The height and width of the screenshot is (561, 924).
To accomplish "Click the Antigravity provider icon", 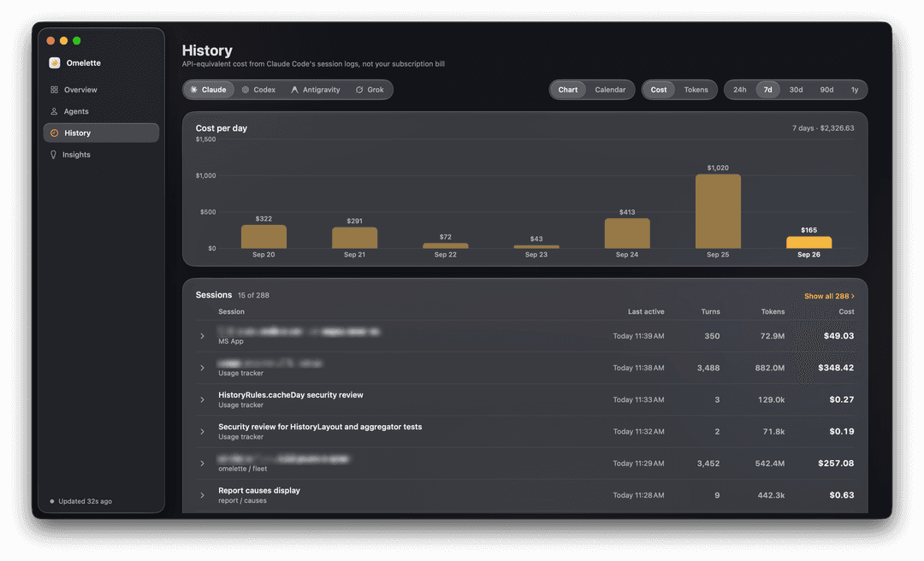I will click(x=294, y=90).
